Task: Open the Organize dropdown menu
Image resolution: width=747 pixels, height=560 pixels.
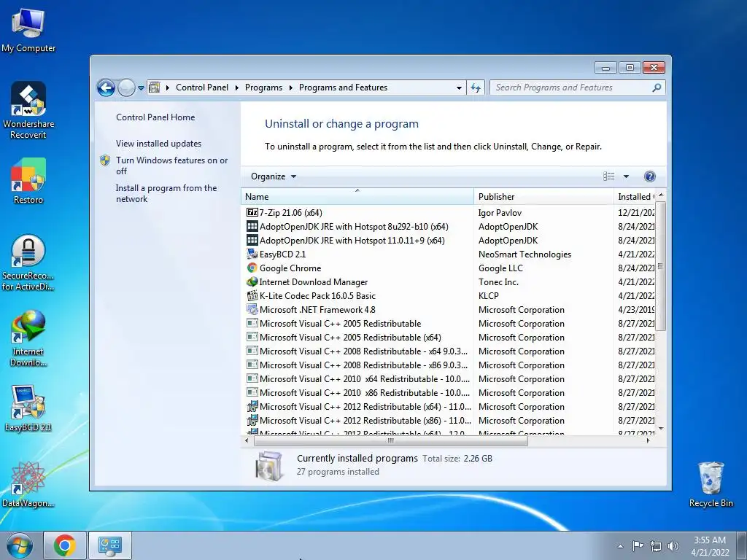Action: tap(274, 176)
